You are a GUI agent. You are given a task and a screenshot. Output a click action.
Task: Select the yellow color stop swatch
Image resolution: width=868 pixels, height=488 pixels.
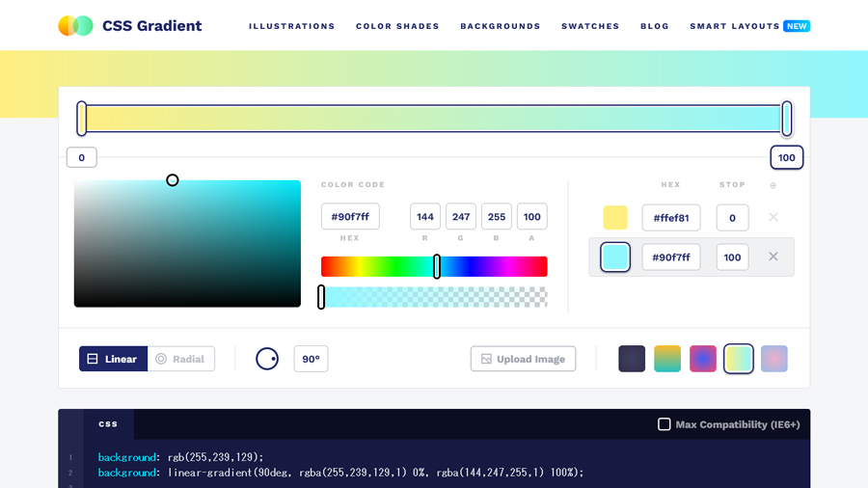[x=615, y=218]
